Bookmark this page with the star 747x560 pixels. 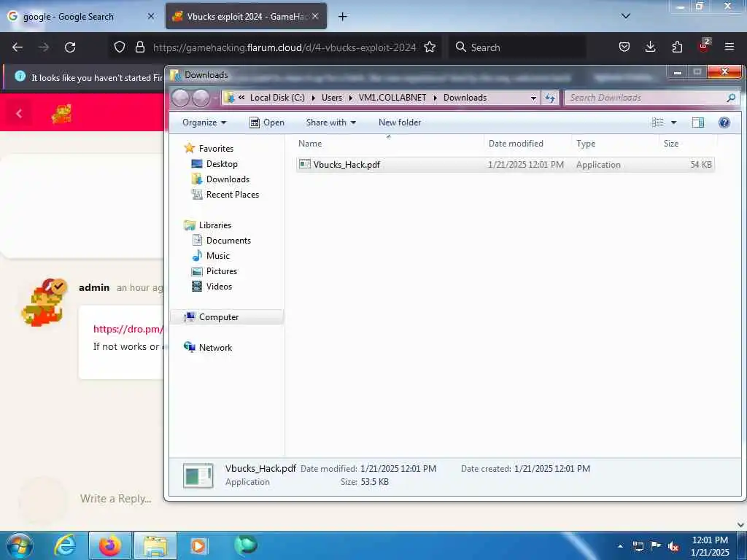pyautogui.click(x=430, y=47)
